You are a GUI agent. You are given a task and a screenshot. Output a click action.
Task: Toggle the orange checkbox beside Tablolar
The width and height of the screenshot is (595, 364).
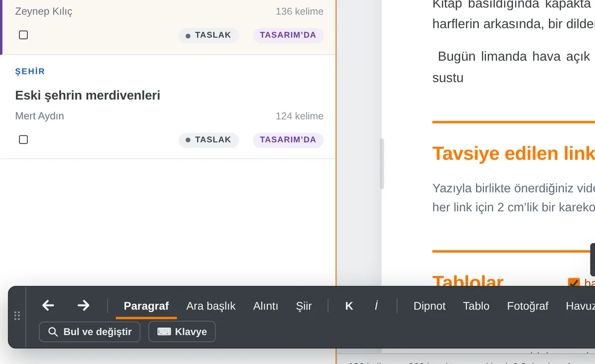pyautogui.click(x=574, y=283)
